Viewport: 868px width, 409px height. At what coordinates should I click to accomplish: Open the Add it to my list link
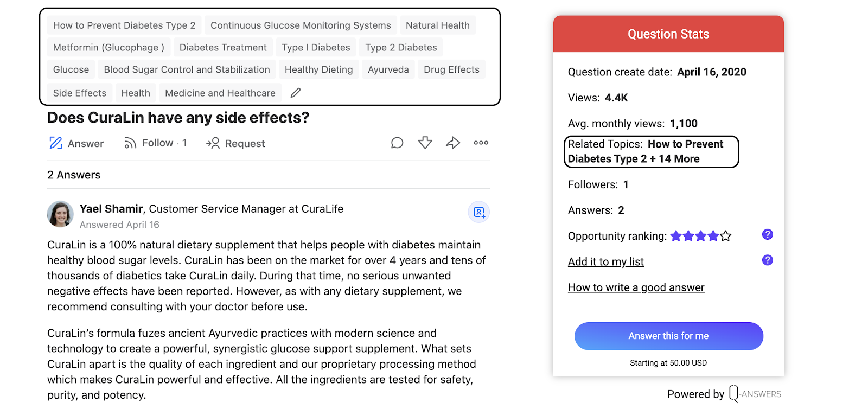606,262
